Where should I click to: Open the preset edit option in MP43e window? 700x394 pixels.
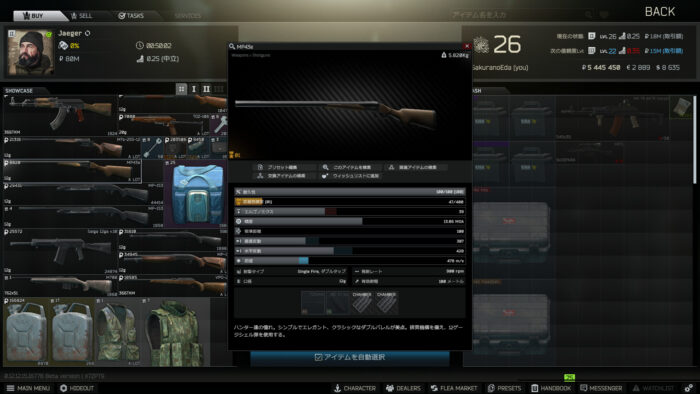pos(278,167)
